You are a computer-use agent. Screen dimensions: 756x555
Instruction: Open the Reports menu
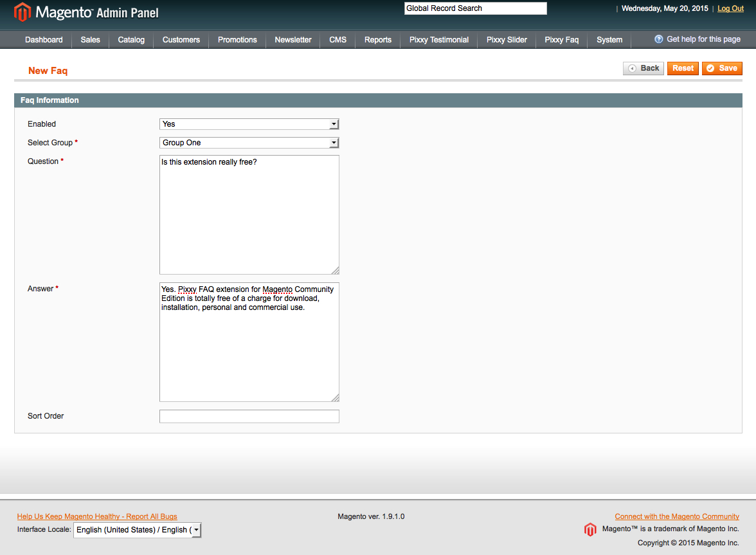point(378,39)
